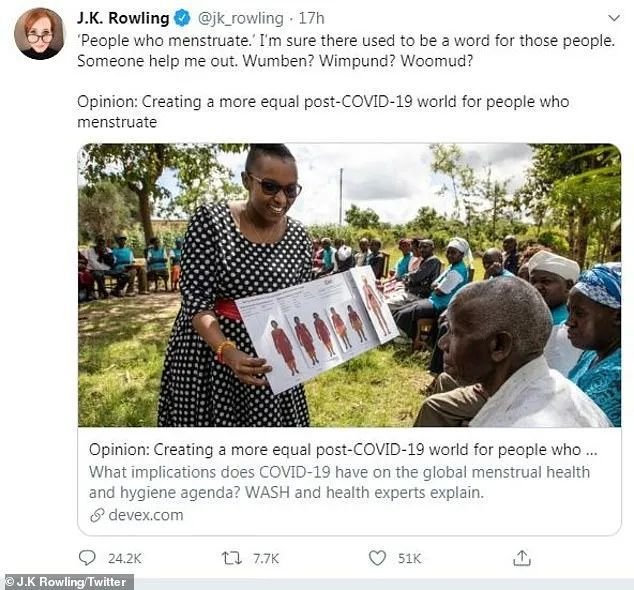634x590 pixels.
Task: Click the reply speech bubble icon
Action: (87, 558)
